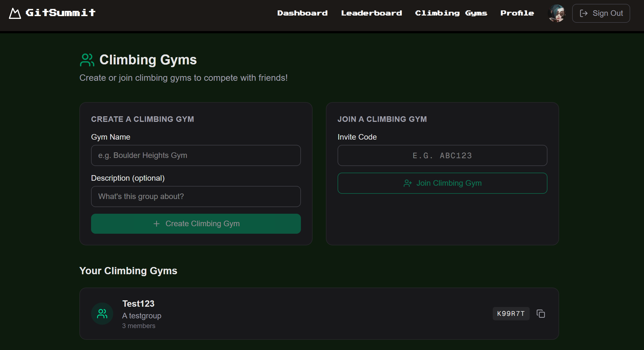Copy the K99R7T invite code

tap(540, 314)
